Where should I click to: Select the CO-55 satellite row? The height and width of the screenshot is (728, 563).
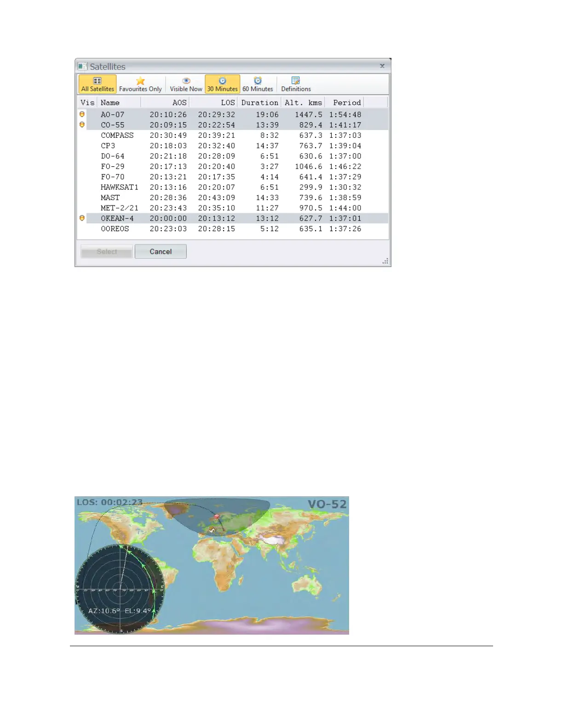(233, 125)
